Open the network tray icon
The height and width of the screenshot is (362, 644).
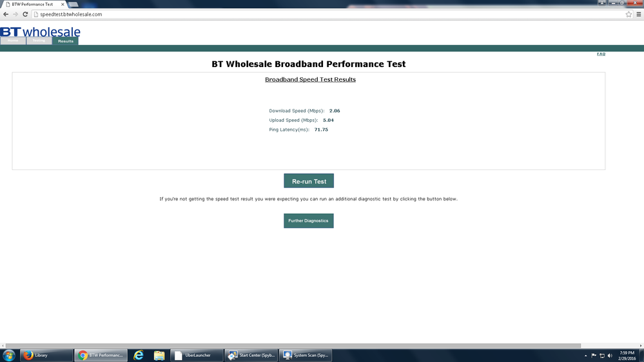tap(602, 356)
